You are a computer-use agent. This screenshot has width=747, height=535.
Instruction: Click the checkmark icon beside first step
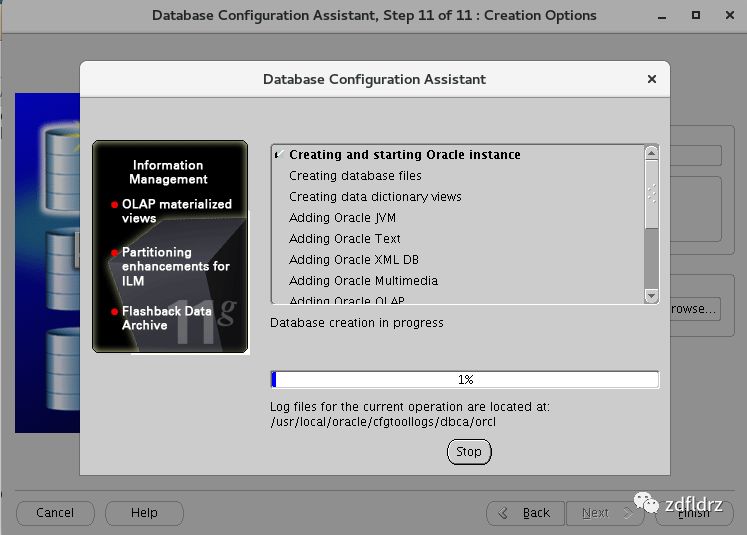tap(279, 154)
